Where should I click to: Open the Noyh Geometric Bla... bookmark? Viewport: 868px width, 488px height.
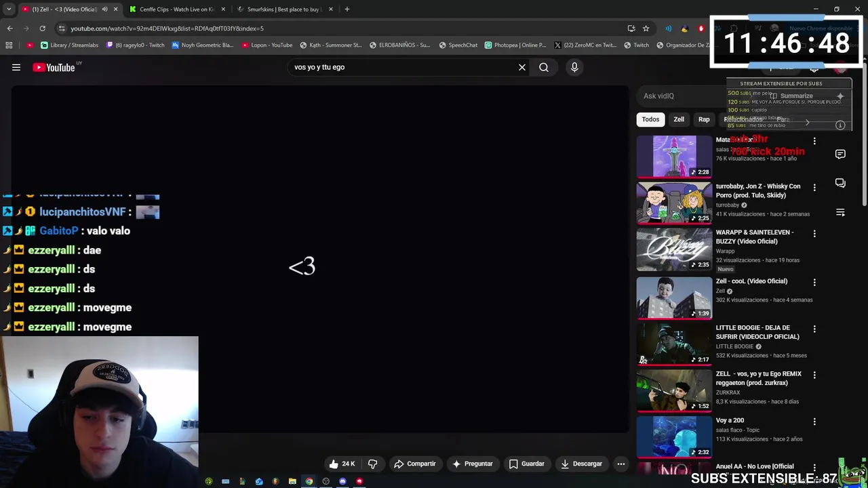pyautogui.click(x=202, y=45)
